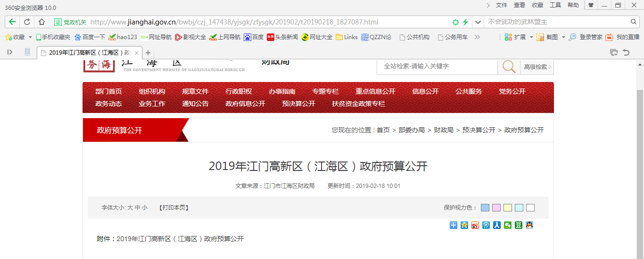Open the address bar history dropdown chevron
This screenshot has height=259, width=644.
[478, 22]
